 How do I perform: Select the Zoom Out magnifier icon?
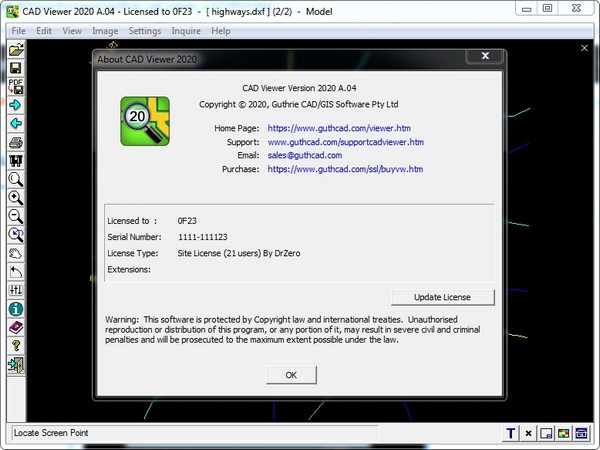[x=16, y=216]
